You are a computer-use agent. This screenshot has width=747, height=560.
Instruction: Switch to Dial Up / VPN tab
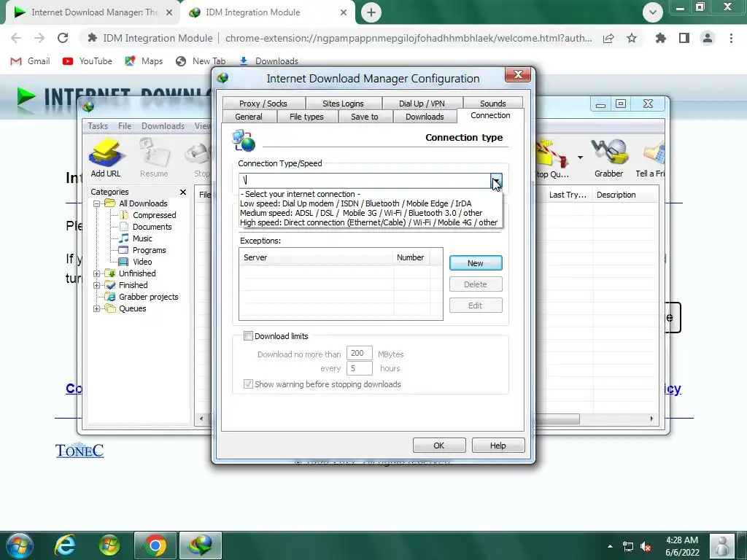click(422, 104)
